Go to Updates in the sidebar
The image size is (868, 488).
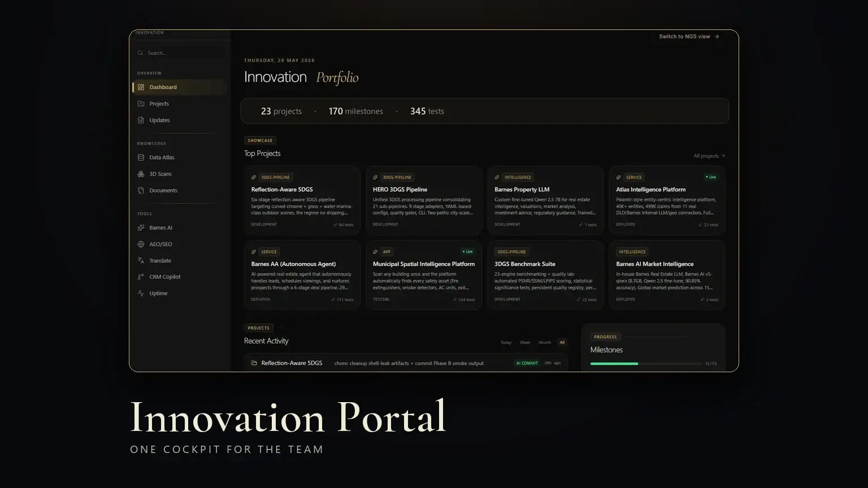pyautogui.click(x=180, y=120)
